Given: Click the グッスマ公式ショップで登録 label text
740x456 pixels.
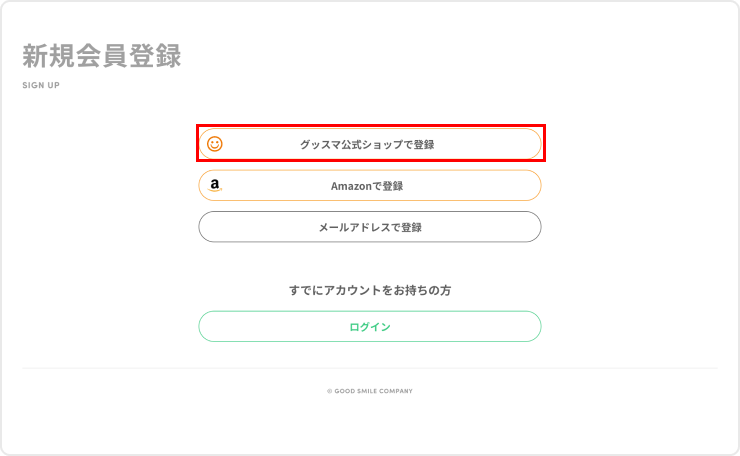Looking at the screenshot, I should (x=367, y=144).
